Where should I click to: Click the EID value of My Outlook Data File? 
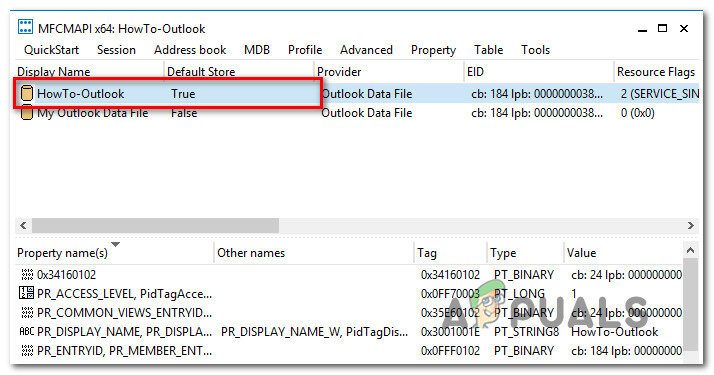click(537, 113)
